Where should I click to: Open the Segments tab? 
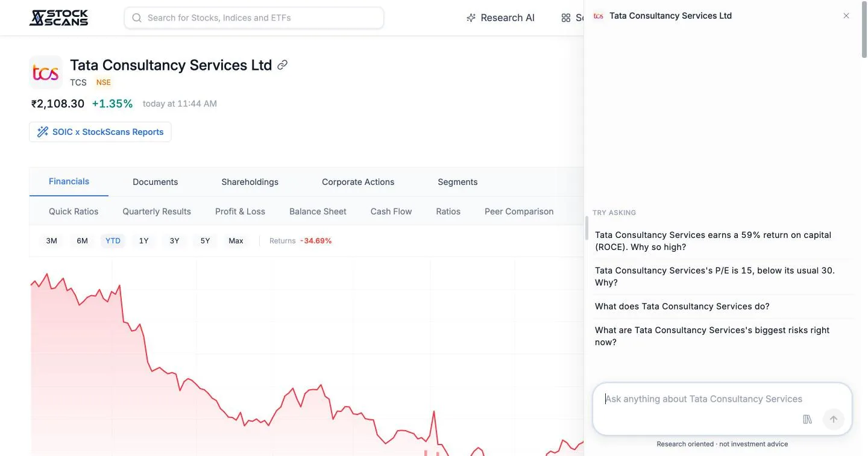tap(458, 182)
